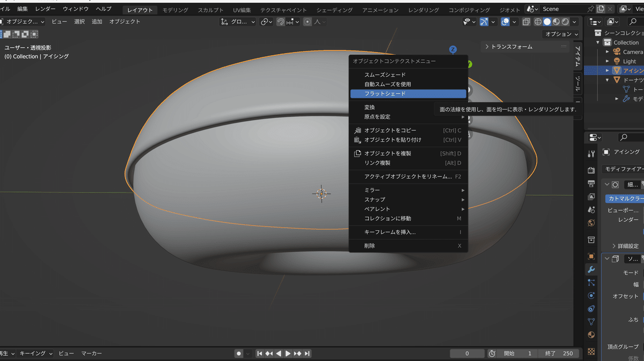Select material preview viewport shading
The width and height of the screenshot is (644, 361).
pyautogui.click(x=556, y=22)
